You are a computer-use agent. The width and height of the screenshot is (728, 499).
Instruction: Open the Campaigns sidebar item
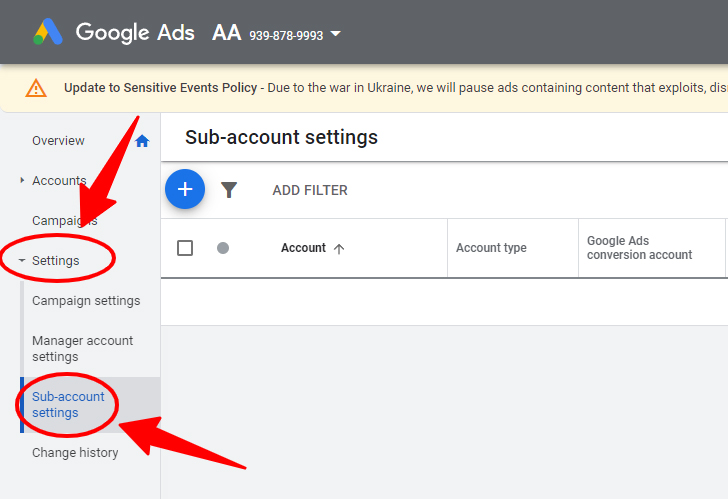65,220
